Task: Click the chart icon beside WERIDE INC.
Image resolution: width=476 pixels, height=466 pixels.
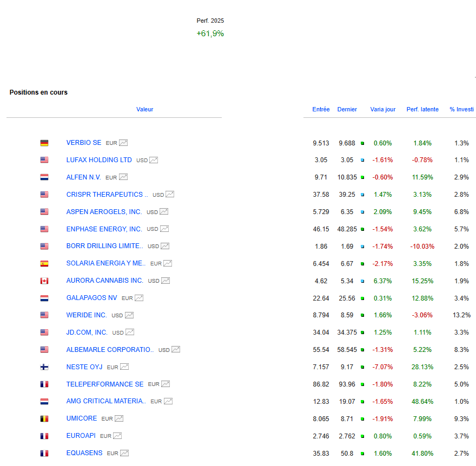Action: click(x=129, y=315)
